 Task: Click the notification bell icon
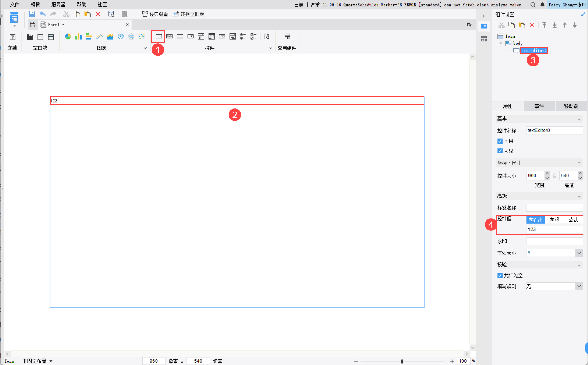[542, 5]
